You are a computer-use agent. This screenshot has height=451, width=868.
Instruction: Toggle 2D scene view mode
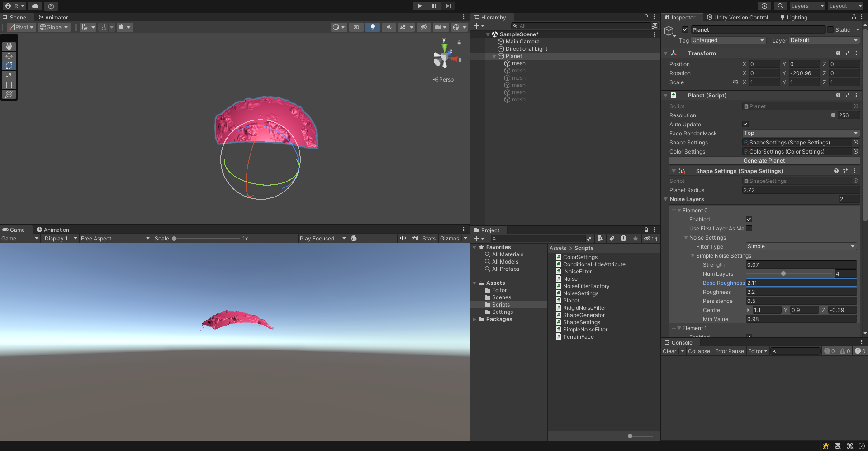[356, 27]
